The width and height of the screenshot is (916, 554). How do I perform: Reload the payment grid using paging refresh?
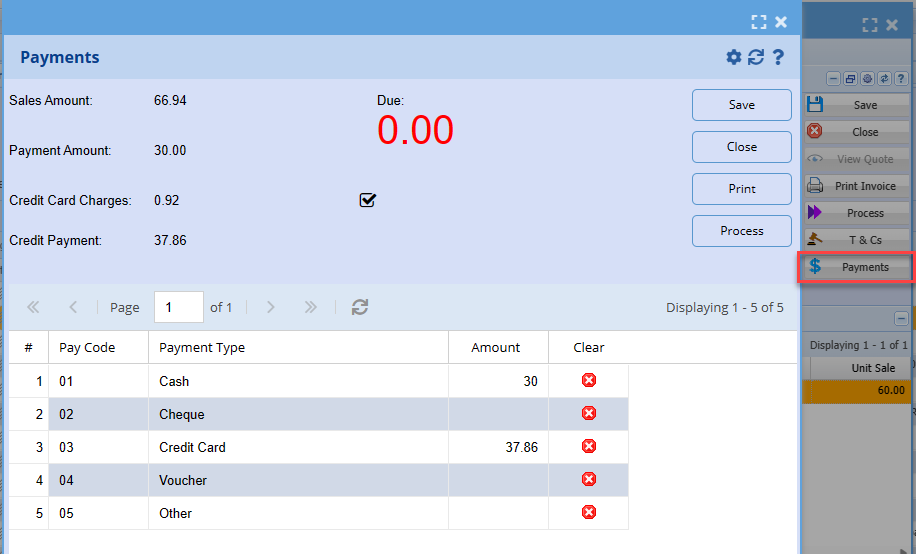point(360,308)
